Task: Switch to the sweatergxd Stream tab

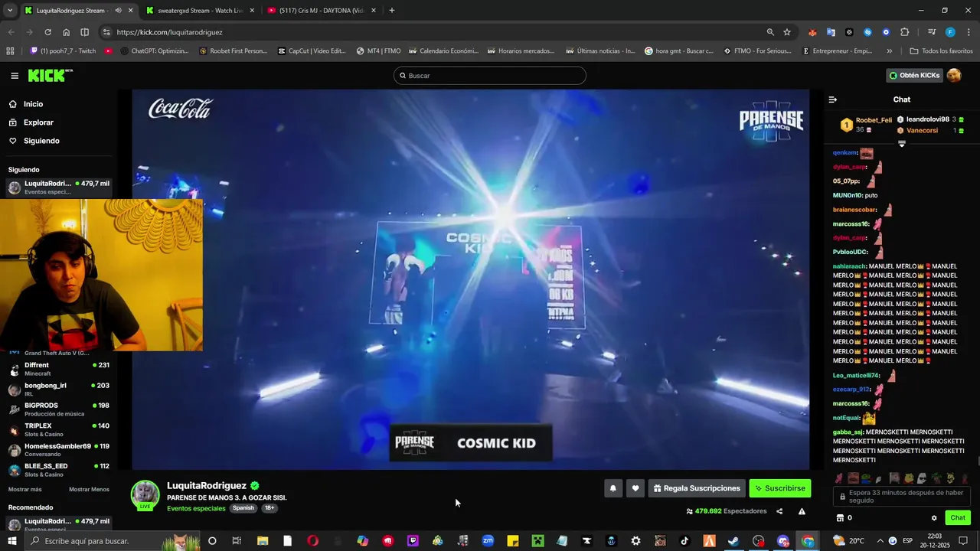Action: [199, 11]
